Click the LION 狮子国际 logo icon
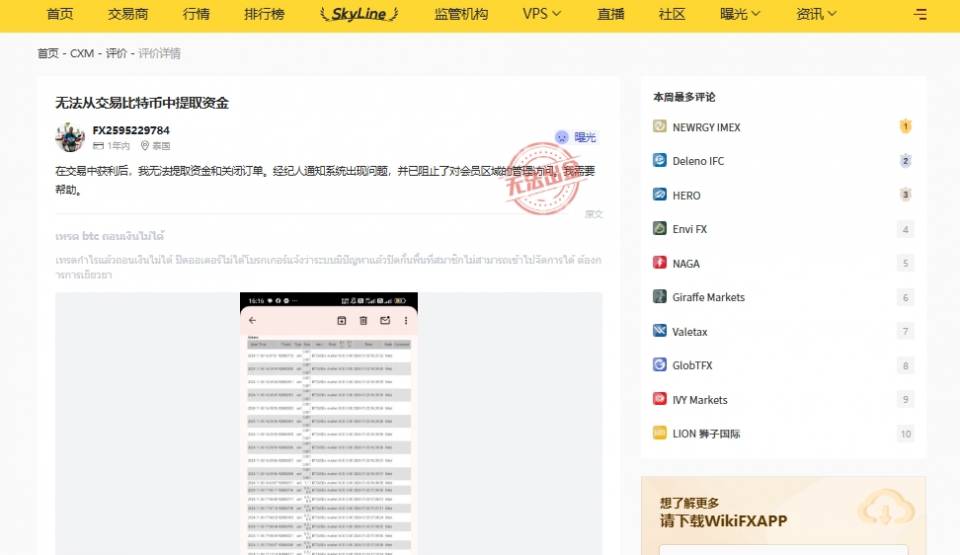960x555 pixels. click(x=659, y=433)
